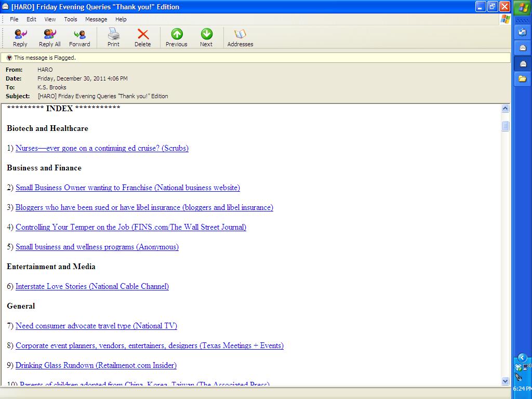Open the Corporate event planners link

point(150,345)
